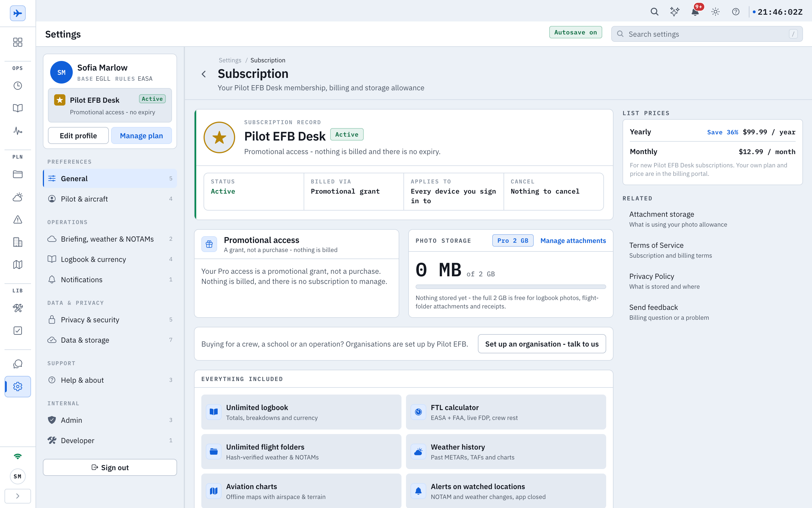Open Notifications settings
The width and height of the screenshot is (812, 508).
(x=110, y=279)
